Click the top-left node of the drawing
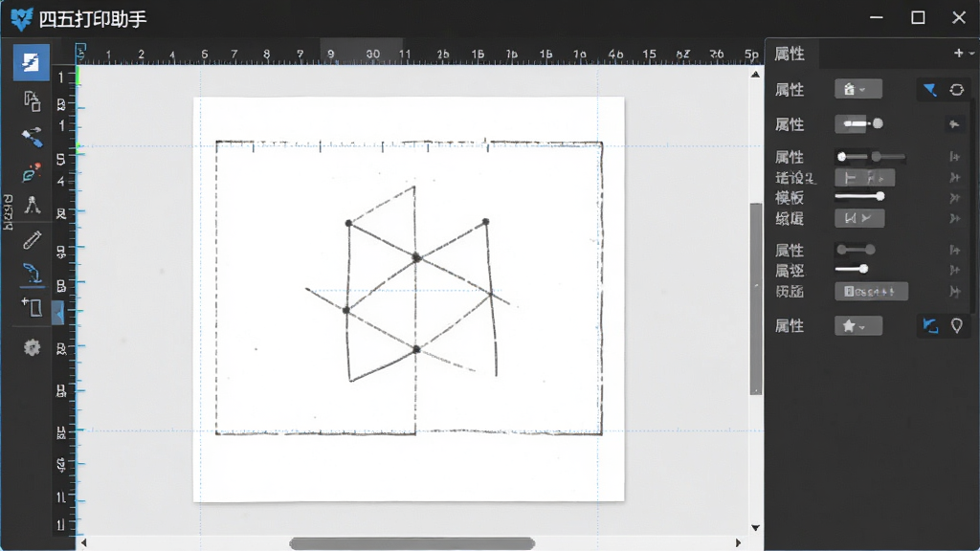 click(x=348, y=223)
